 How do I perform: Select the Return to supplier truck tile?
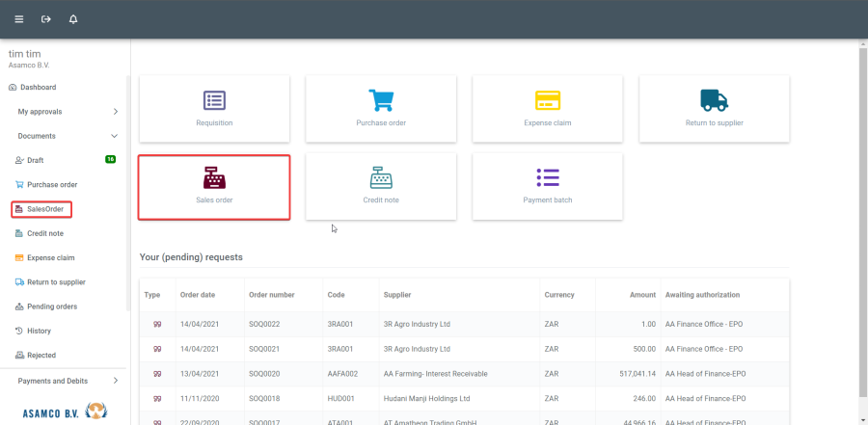(714, 108)
